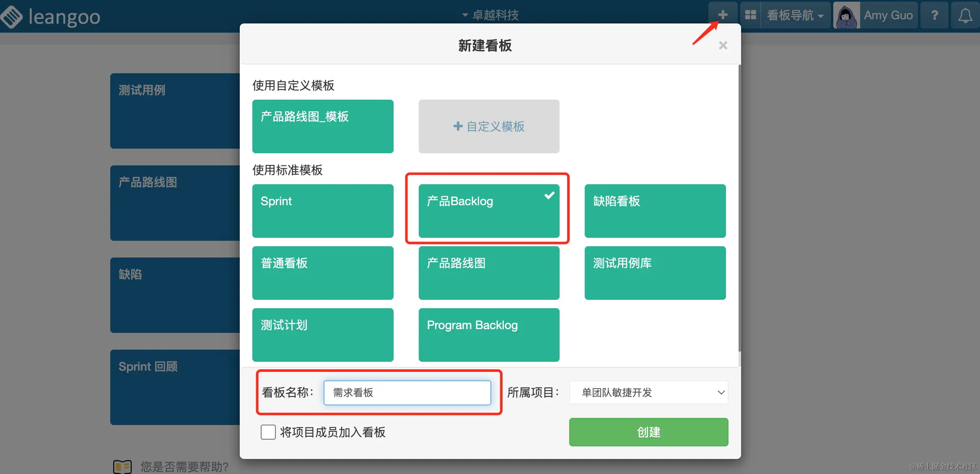
Task: Choose the Program Backlog template
Action: tap(489, 335)
